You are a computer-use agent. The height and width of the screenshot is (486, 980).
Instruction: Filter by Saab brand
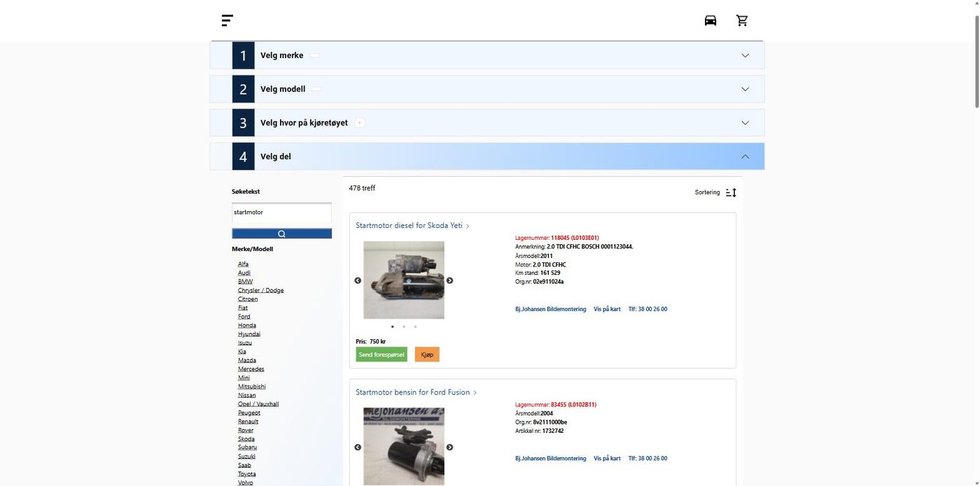244,465
